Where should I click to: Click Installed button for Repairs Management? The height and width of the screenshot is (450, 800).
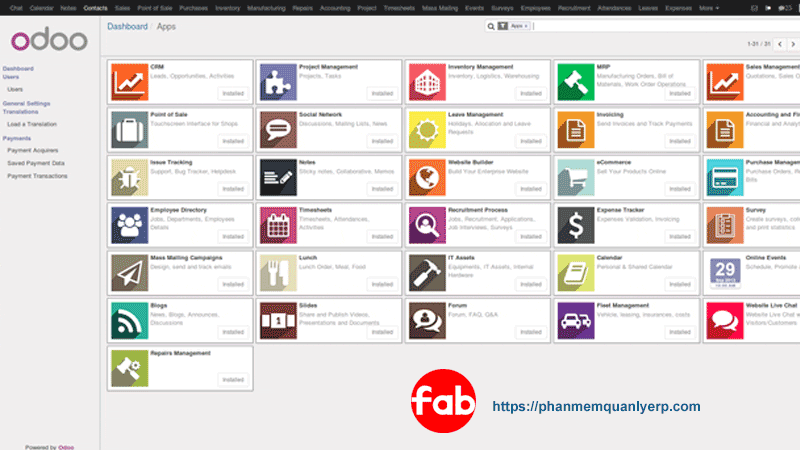coord(233,380)
